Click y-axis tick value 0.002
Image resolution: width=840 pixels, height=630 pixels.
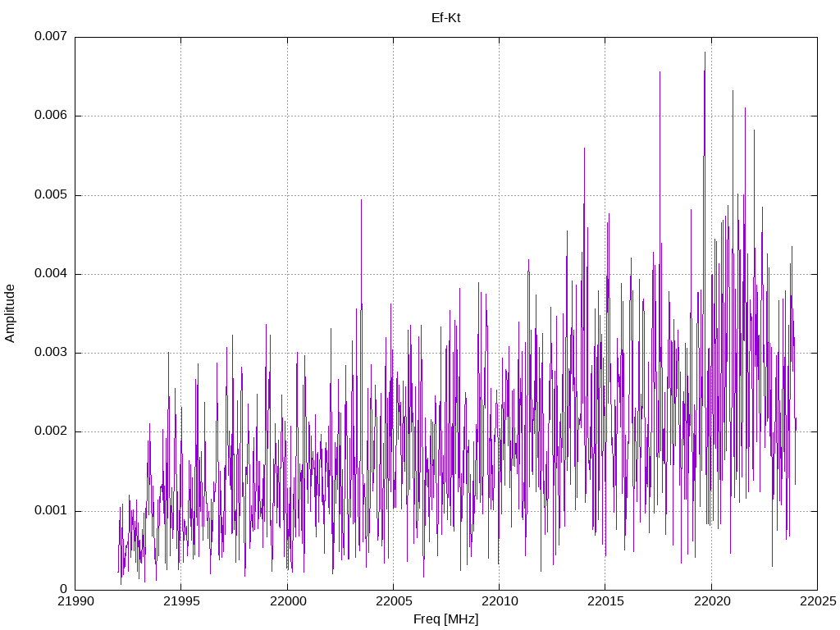51,431
